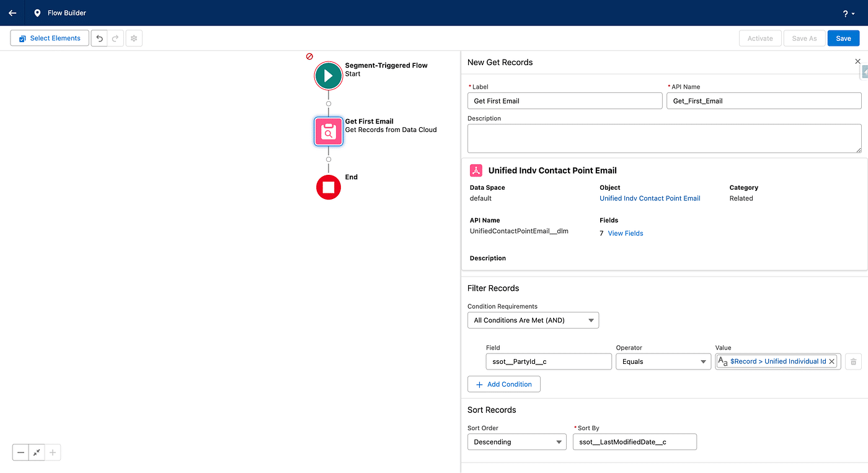Zoom out the canvas with minus button
Image resolution: width=868 pixels, height=473 pixels.
click(21, 453)
